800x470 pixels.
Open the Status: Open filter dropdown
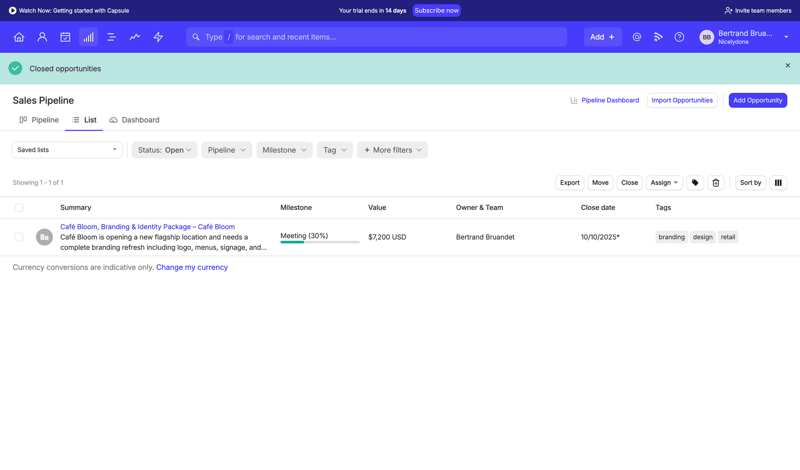click(164, 150)
